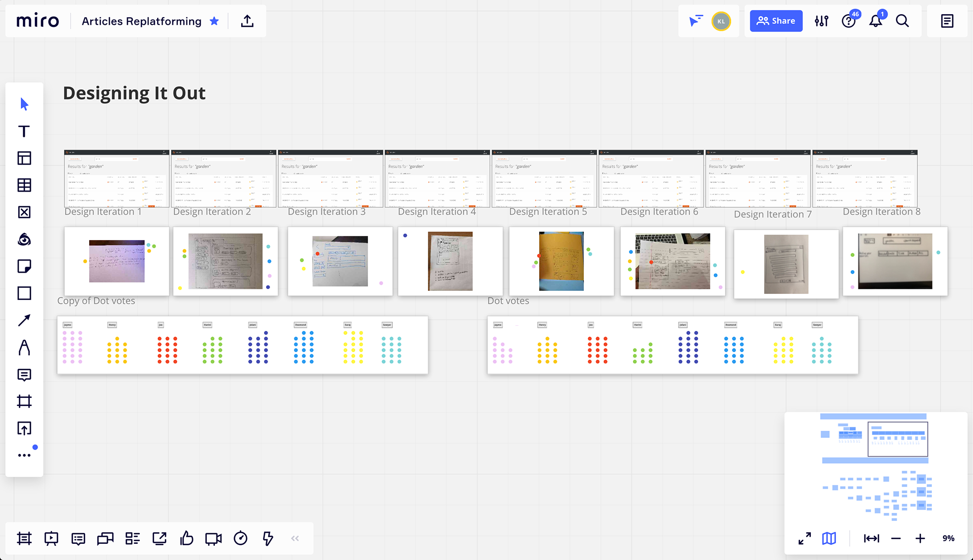Select the Text tool in left toolbar
Screen dimensions: 973x560
[24, 131]
